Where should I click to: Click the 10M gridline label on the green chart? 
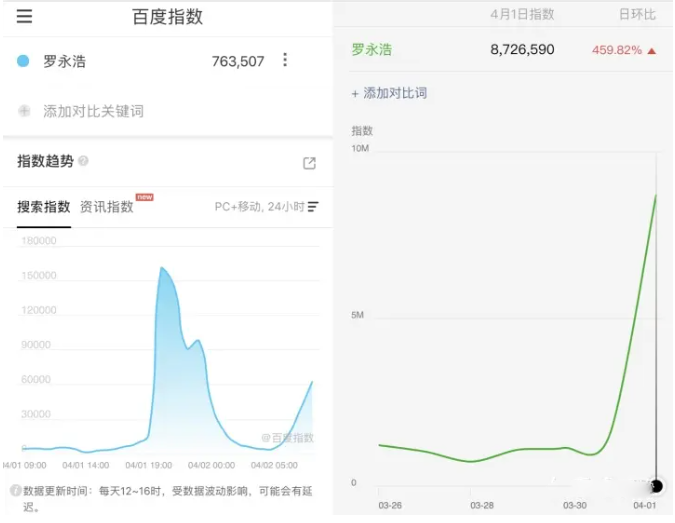click(x=360, y=149)
